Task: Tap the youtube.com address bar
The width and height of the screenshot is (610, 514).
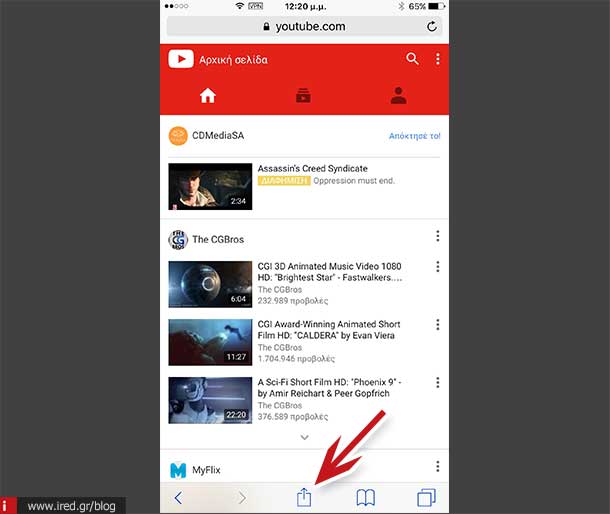Action: pos(304,26)
